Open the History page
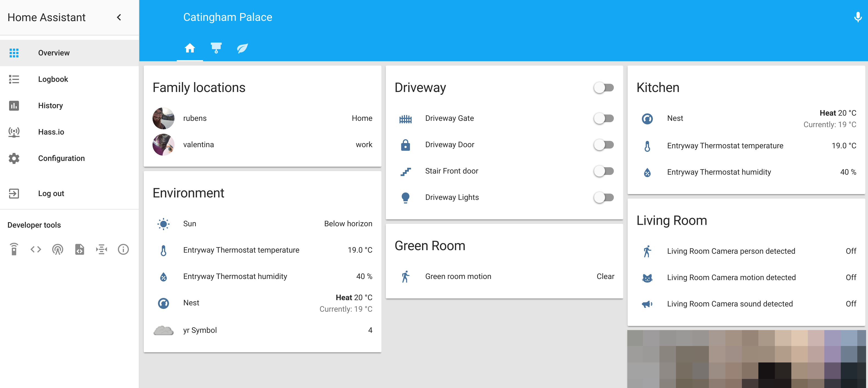 pos(70,105)
